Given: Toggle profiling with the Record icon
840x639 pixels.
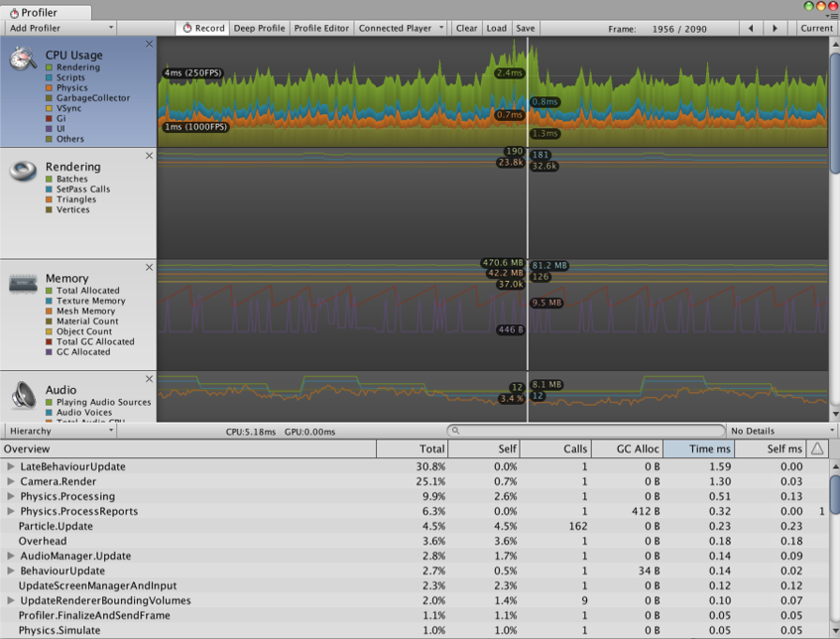Looking at the screenshot, I should coord(188,28).
